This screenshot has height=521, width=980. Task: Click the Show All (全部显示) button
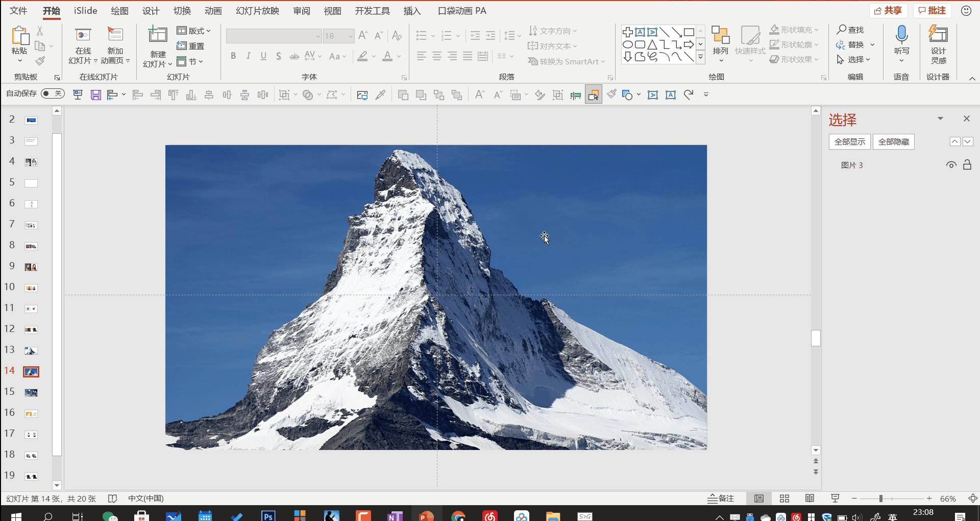849,142
